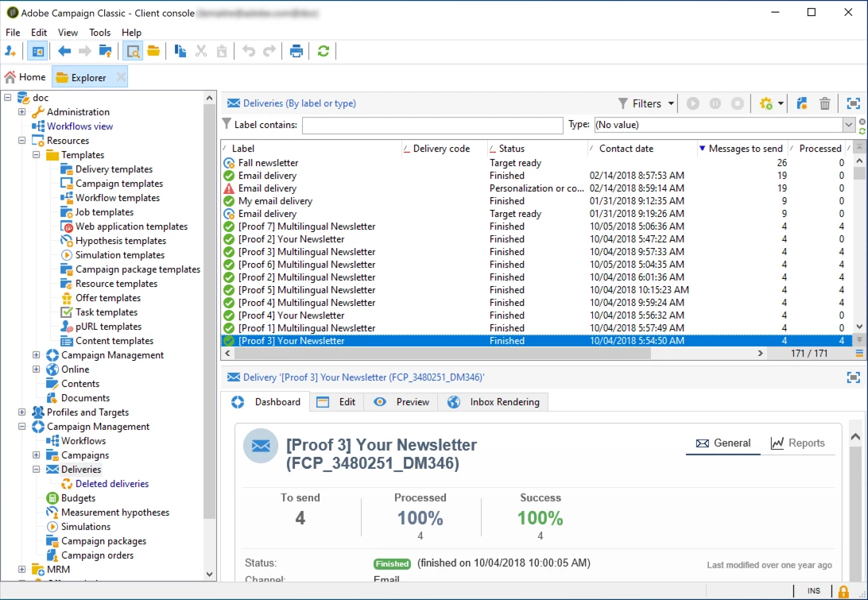The height and width of the screenshot is (600, 868).
Task: Click the list configuration icon beside 171 / 171
Action: [859, 353]
